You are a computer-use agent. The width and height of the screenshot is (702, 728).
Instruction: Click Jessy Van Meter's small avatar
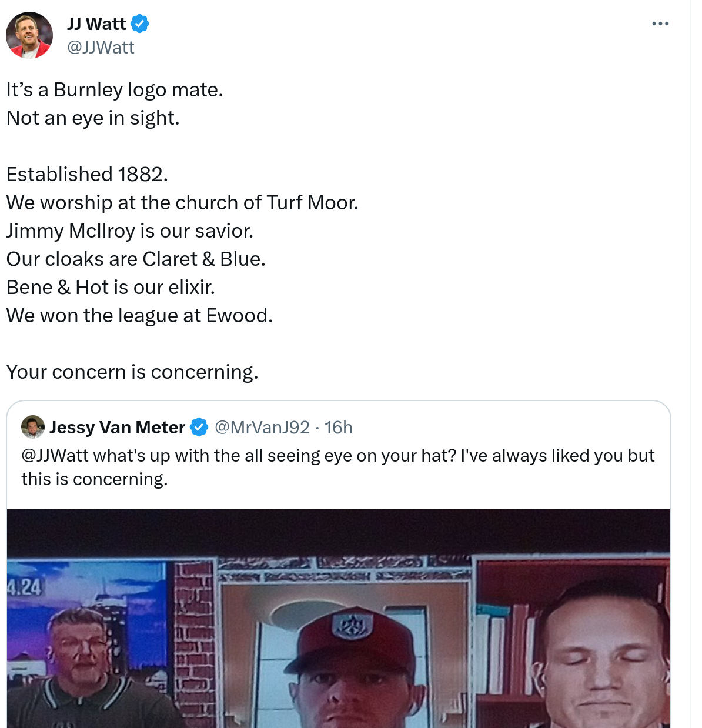tap(33, 427)
